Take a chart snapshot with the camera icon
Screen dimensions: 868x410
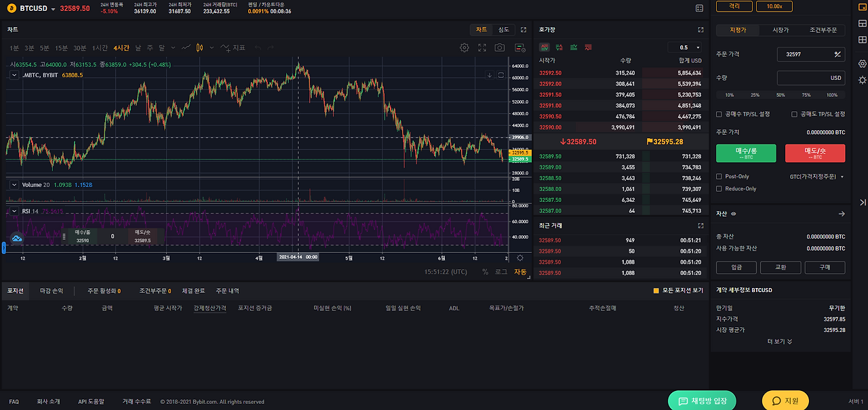(500, 47)
